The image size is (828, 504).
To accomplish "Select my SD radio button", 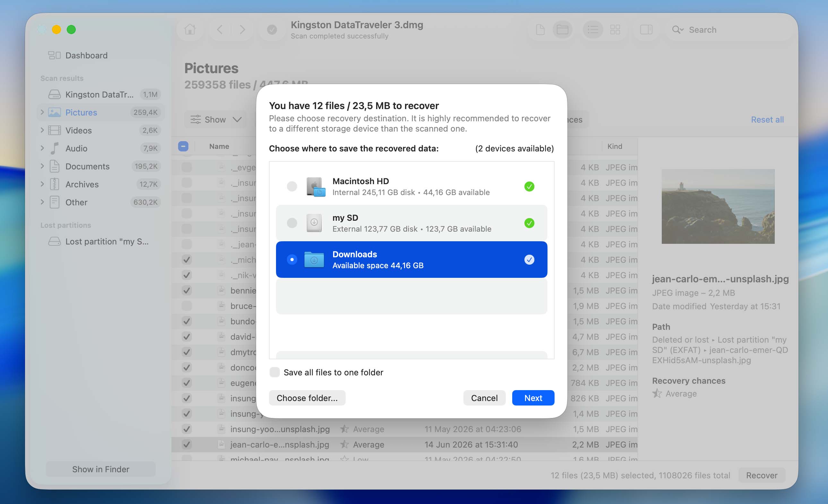I will 292,223.
